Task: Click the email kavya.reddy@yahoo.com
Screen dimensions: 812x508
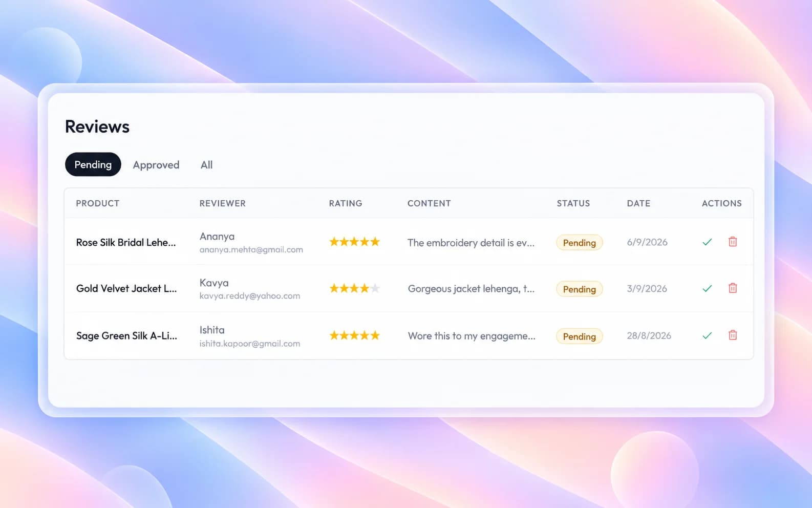Action: click(250, 296)
